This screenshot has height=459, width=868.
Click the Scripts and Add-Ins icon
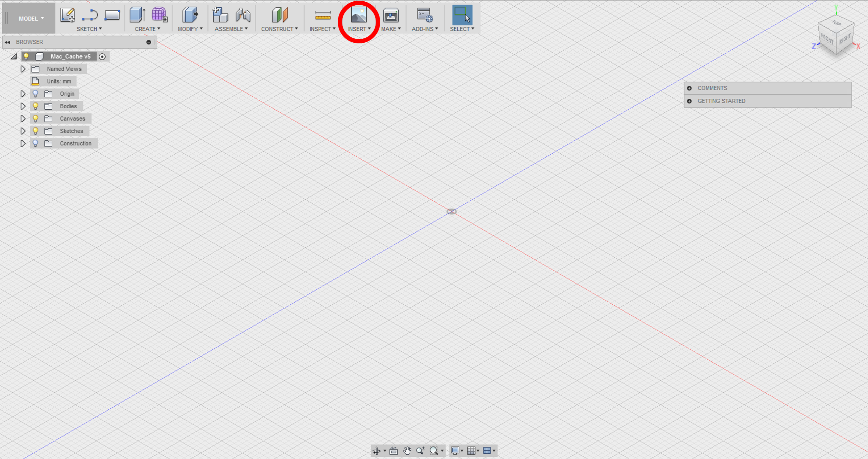[425, 15]
